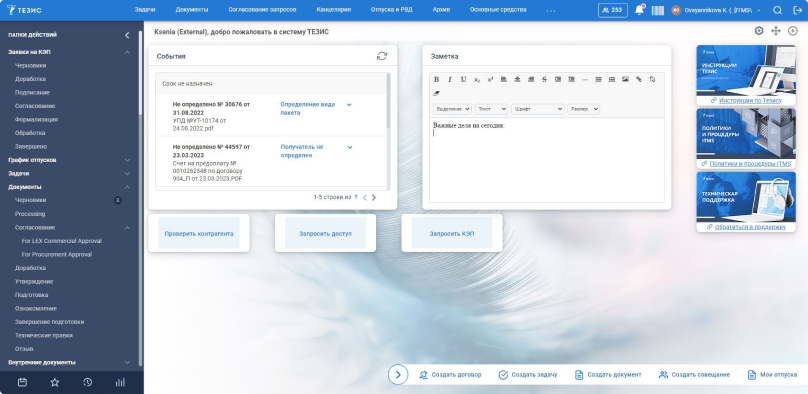The width and height of the screenshot is (808, 394).
Task: Clear formatting with the eraser icon
Action: pos(436,93)
